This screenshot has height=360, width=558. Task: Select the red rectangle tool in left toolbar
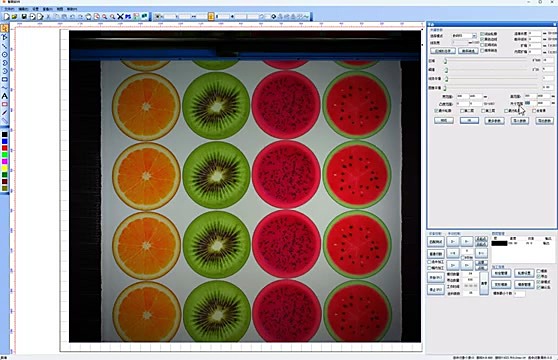pos(4,104)
